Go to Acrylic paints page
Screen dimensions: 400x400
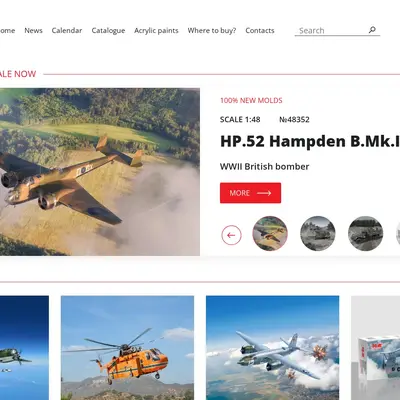click(x=156, y=31)
